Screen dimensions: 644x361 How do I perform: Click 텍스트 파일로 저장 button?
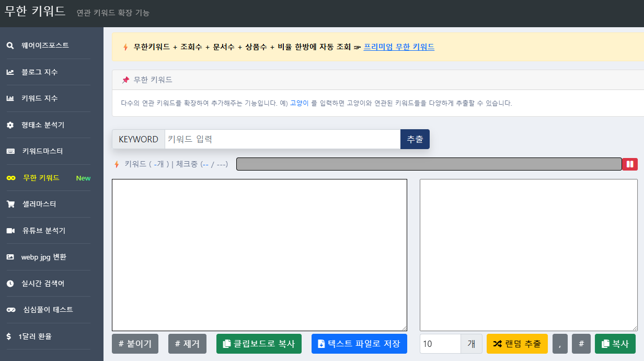click(359, 344)
